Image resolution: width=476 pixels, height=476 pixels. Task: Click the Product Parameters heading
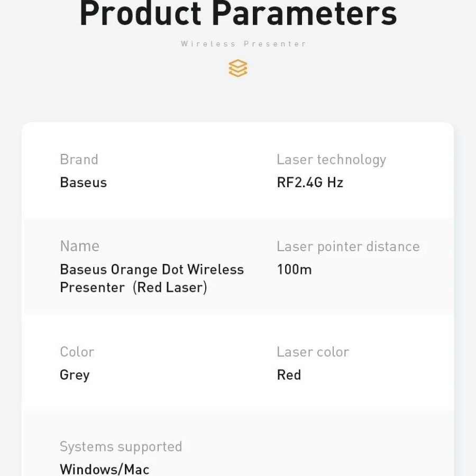point(238,14)
